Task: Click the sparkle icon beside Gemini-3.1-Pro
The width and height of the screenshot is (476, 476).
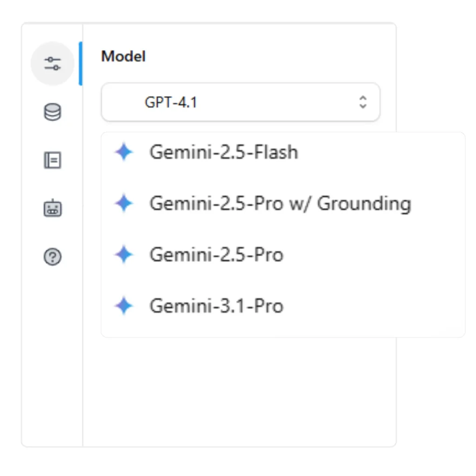Action: 124,305
